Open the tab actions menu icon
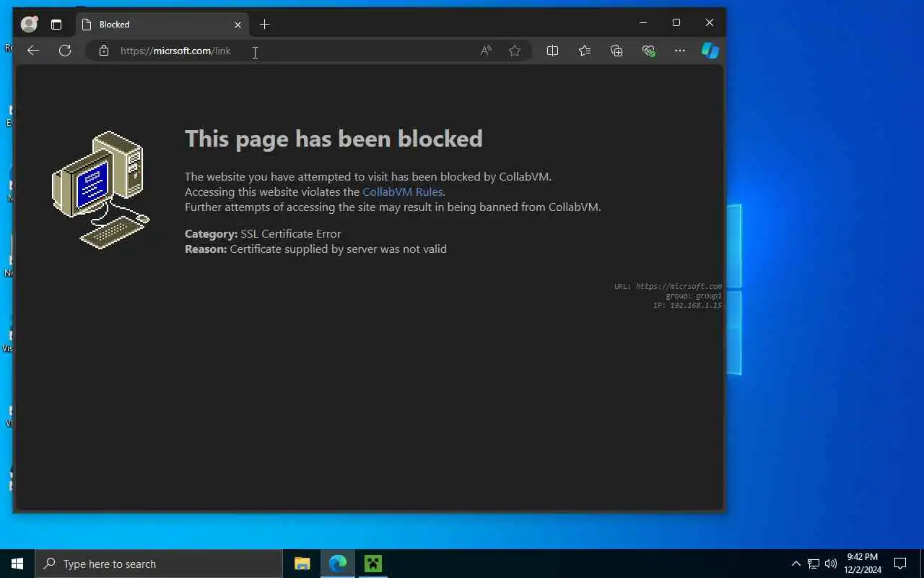 pos(56,25)
